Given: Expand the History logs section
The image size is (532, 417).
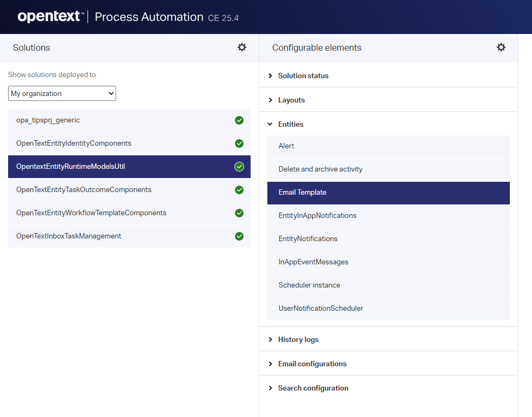Looking at the screenshot, I should pyautogui.click(x=298, y=339).
